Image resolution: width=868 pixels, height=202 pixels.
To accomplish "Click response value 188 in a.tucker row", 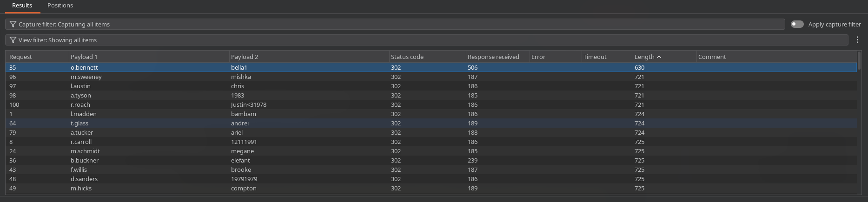I will click(x=472, y=132).
